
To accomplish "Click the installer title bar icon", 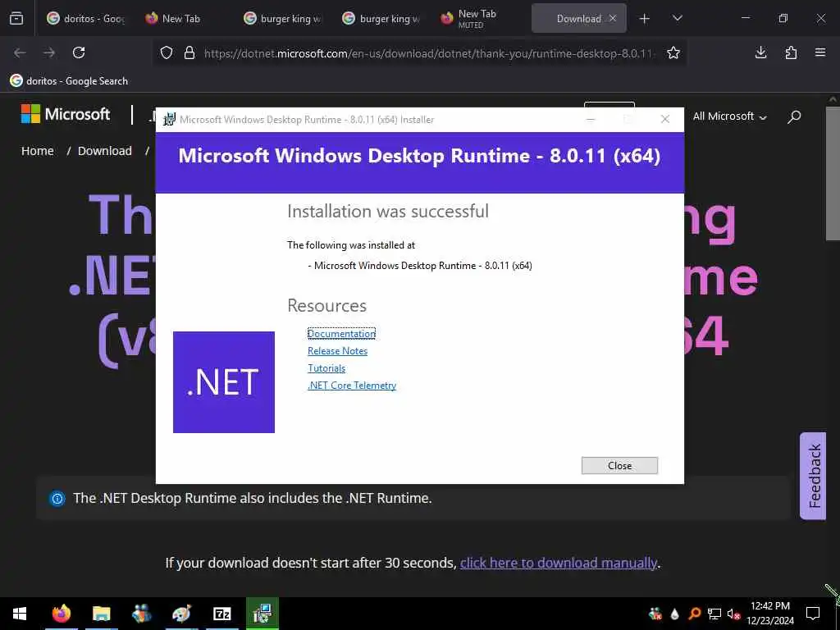I will click(x=169, y=119).
